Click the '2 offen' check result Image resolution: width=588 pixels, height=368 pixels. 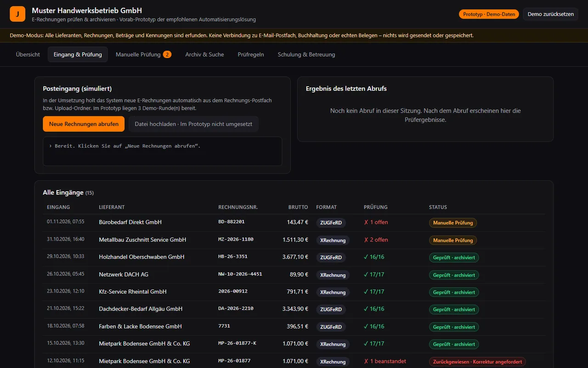pos(376,240)
